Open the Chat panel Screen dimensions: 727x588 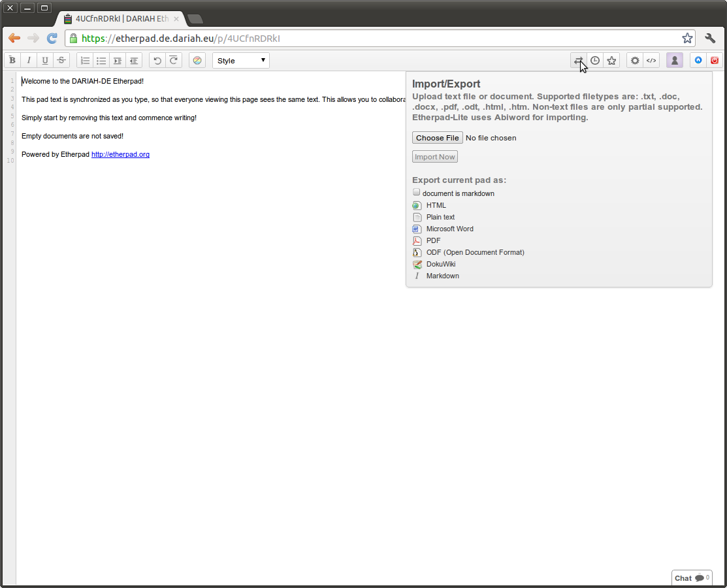point(691,578)
